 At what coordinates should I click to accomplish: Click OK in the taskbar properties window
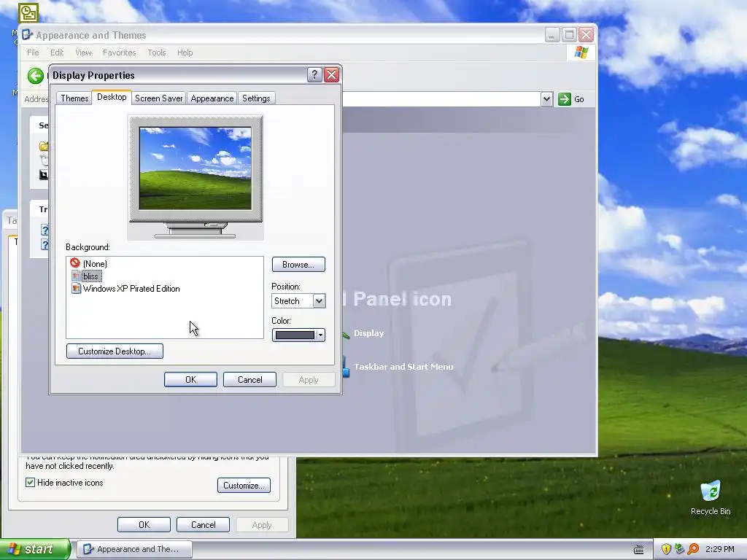tap(144, 525)
